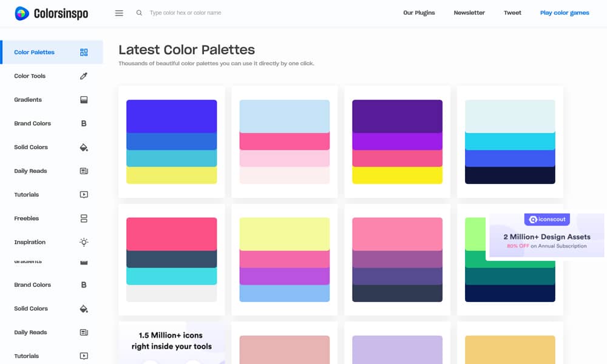
Task: Select Tweet in the header
Action: click(512, 13)
